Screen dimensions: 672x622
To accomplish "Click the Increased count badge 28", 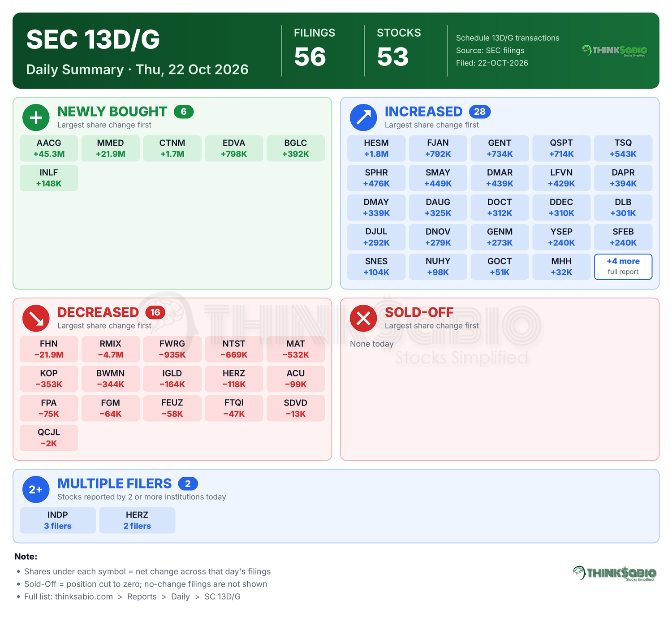I will [480, 112].
